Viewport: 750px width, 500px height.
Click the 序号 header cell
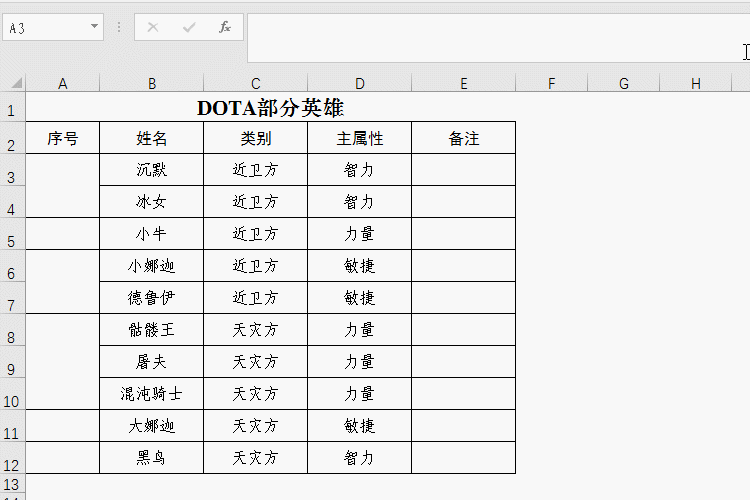point(63,138)
